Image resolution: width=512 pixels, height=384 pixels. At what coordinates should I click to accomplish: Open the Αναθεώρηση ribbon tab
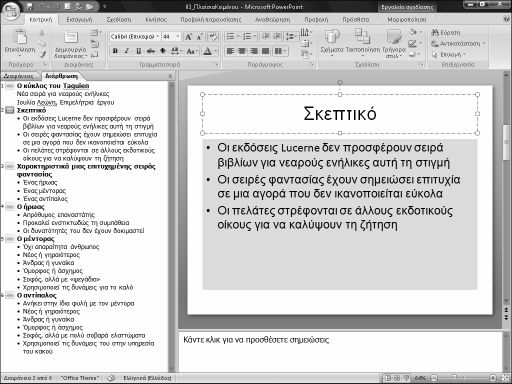pos(272,20)
